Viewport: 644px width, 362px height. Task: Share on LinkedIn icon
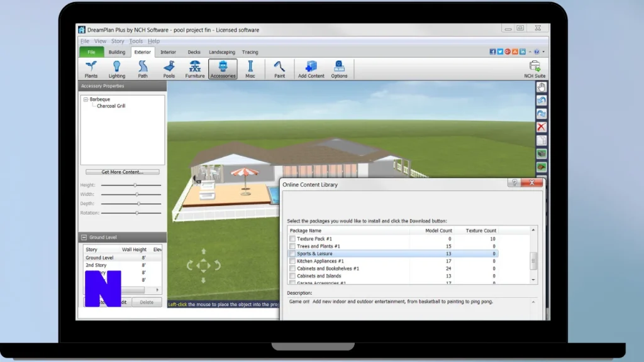(x=523, y=52)
